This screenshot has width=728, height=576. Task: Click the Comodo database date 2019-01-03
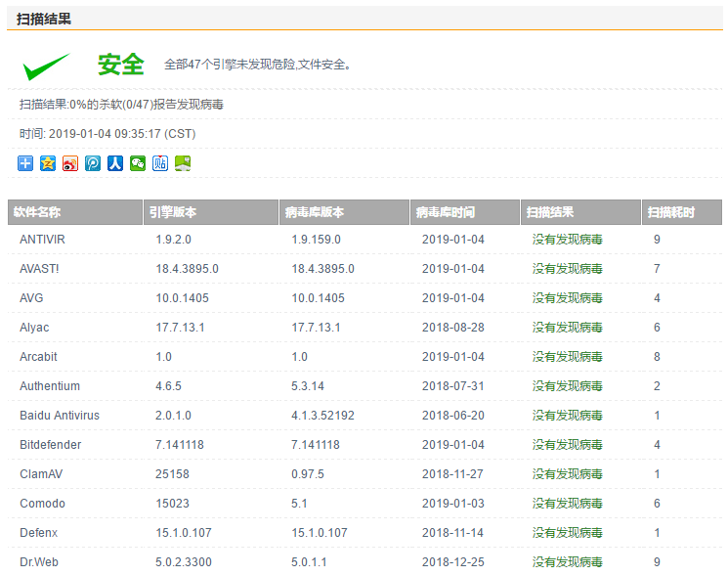click(452, 503)
